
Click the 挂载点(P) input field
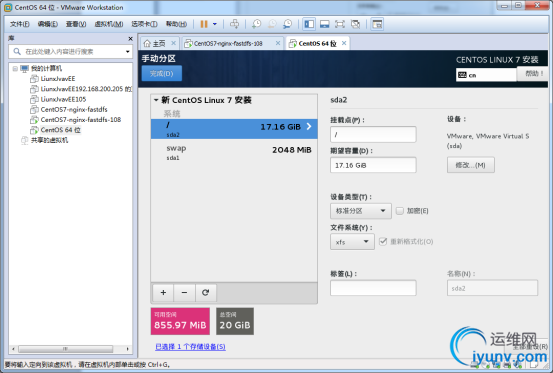point(373,134)
